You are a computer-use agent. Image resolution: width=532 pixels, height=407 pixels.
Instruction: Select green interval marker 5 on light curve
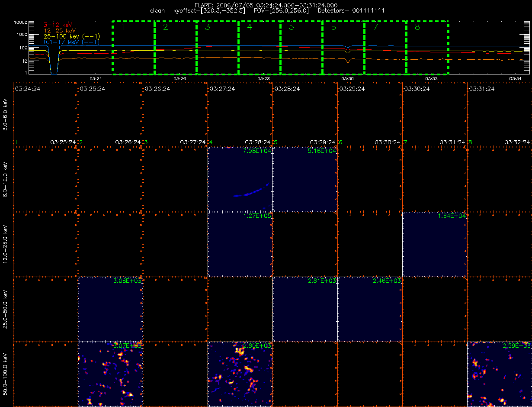point(291,27)
